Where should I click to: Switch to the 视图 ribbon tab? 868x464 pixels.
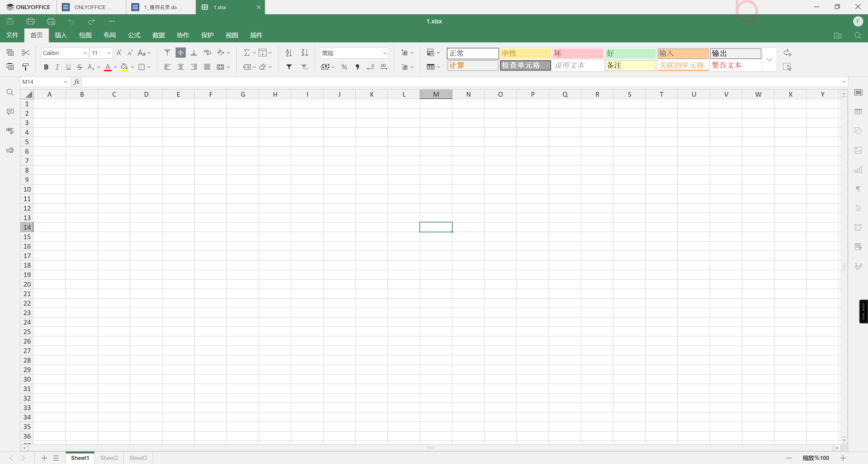(232, 35)
